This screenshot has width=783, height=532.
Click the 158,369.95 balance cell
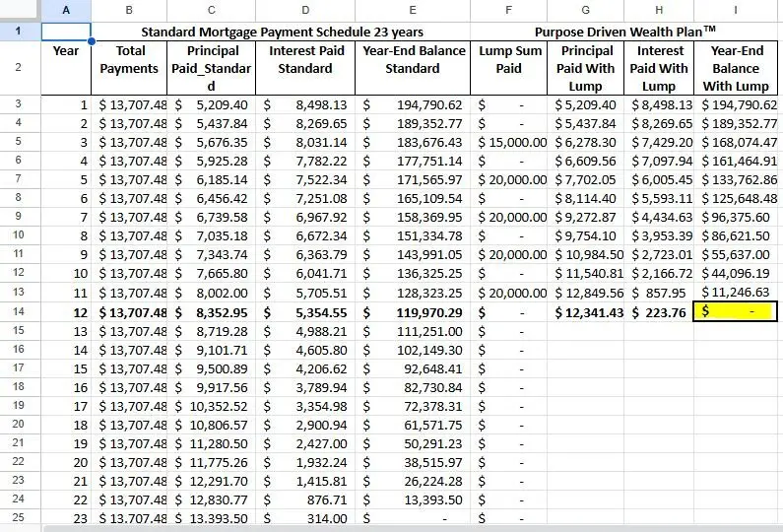click(x=413, y=218)
